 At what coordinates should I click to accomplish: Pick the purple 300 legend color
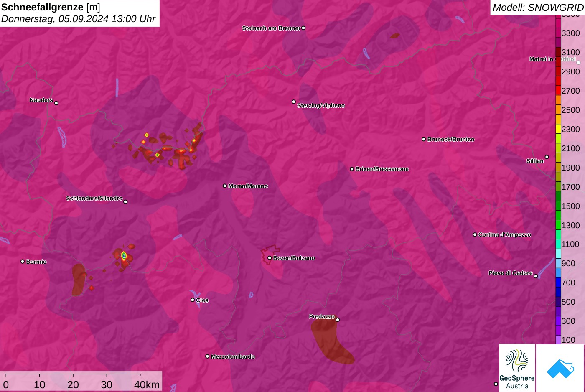[558, 321]
